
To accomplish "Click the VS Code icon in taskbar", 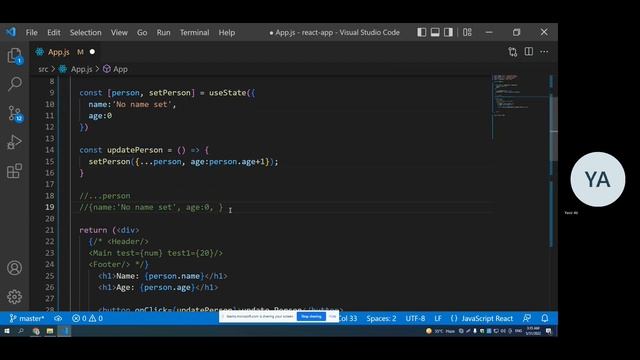I will pyautogui.click(x=65, y=331).
